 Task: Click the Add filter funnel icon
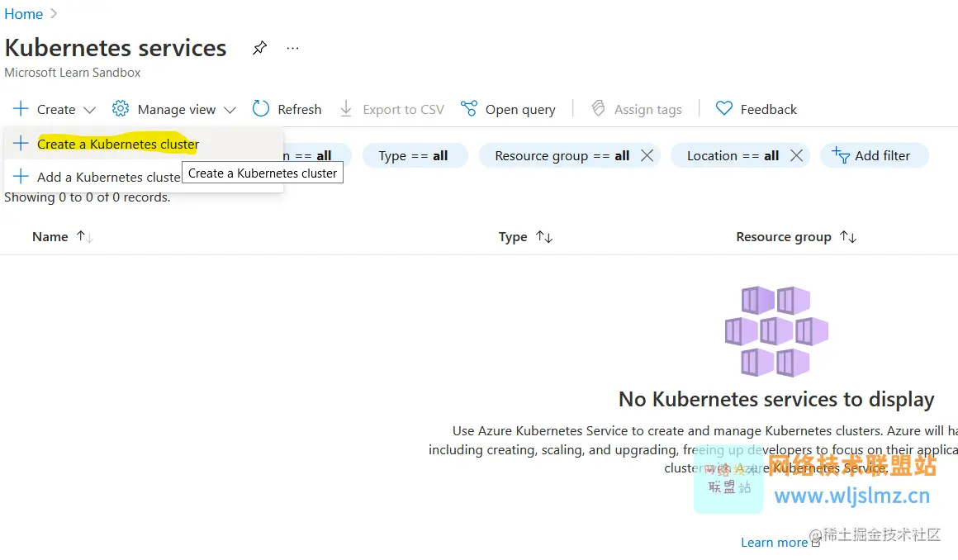[x=840, y=155]
